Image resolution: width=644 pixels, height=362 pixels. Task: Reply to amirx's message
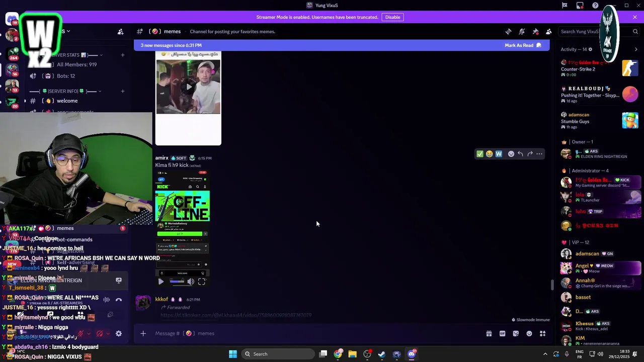pos(520,154)
